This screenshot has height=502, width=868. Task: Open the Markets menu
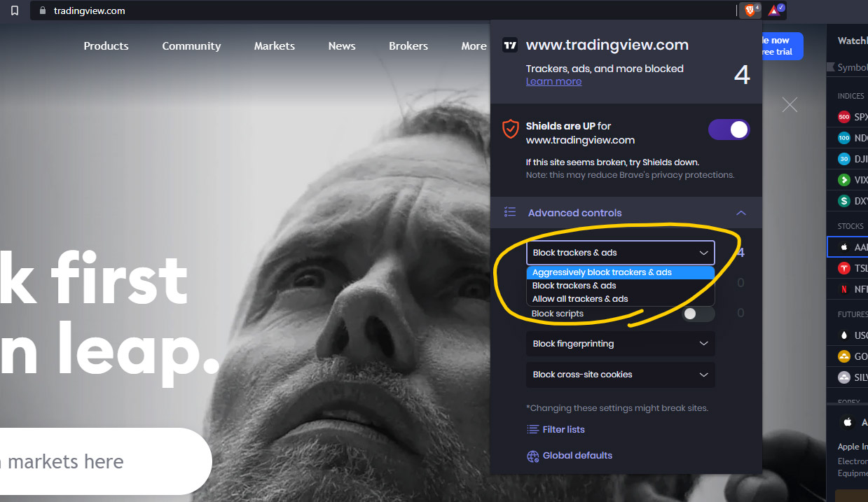(275, 46)
